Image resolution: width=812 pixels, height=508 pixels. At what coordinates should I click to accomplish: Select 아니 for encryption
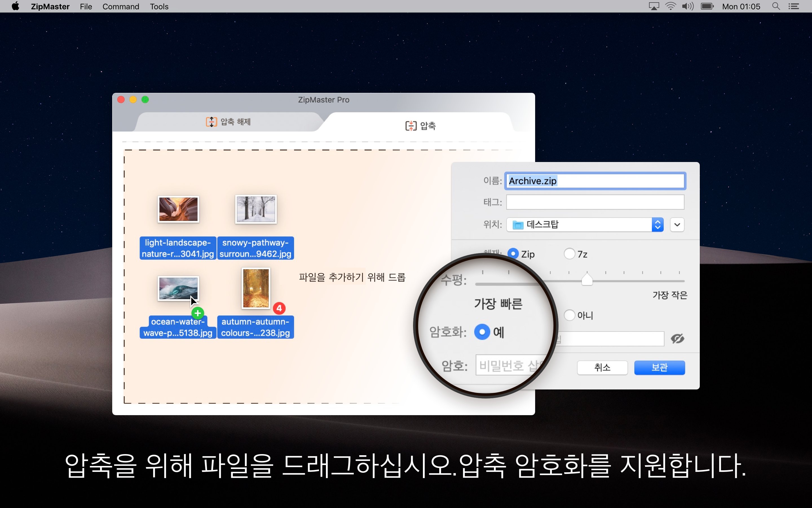570,315
